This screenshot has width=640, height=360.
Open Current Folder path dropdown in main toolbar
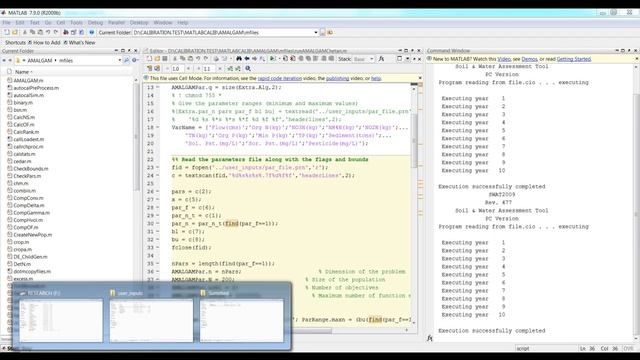pyautogui.click(x=316, y=32)
